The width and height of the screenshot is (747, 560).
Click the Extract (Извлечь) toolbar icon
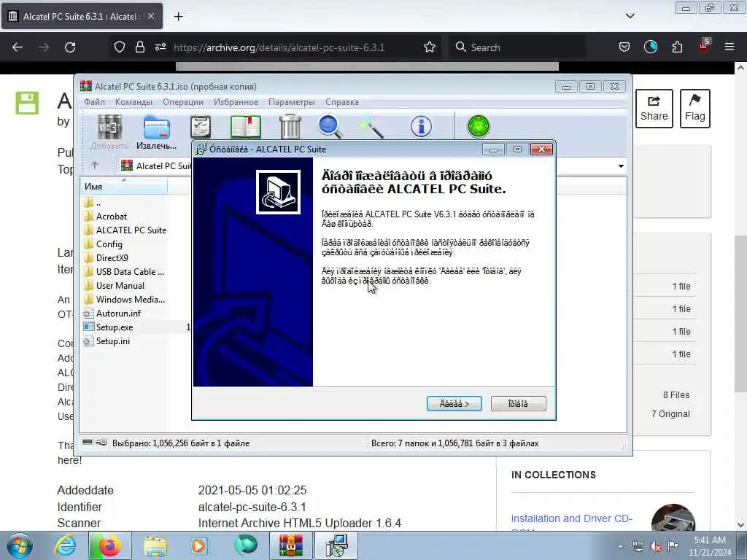157,128
